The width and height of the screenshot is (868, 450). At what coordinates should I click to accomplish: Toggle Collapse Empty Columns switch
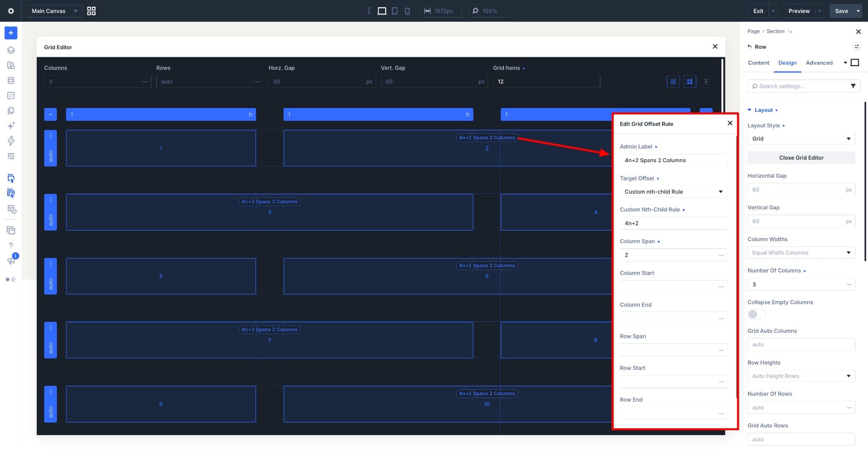tap(757, 314)
